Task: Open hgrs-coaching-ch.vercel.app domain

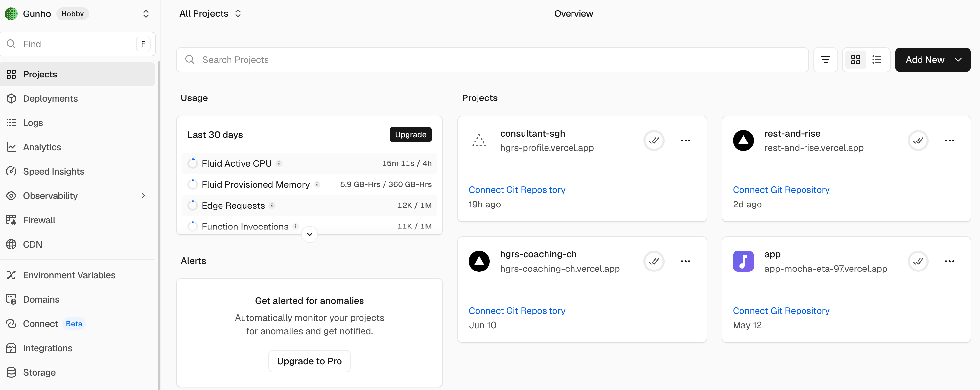Action: pyautogui.click(x=560, y=269)
